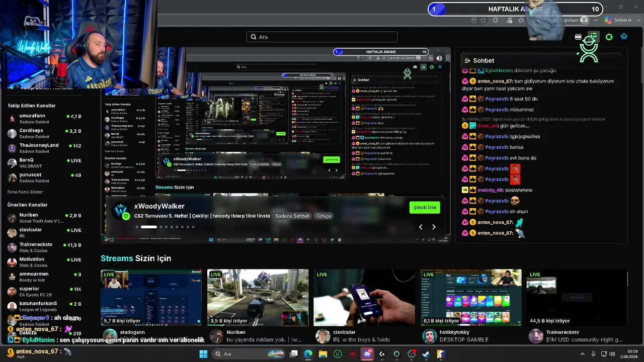Open hstikkytokky stream thumbnail
The width and height of the screenshot is (644, 362).
(471, 298)
